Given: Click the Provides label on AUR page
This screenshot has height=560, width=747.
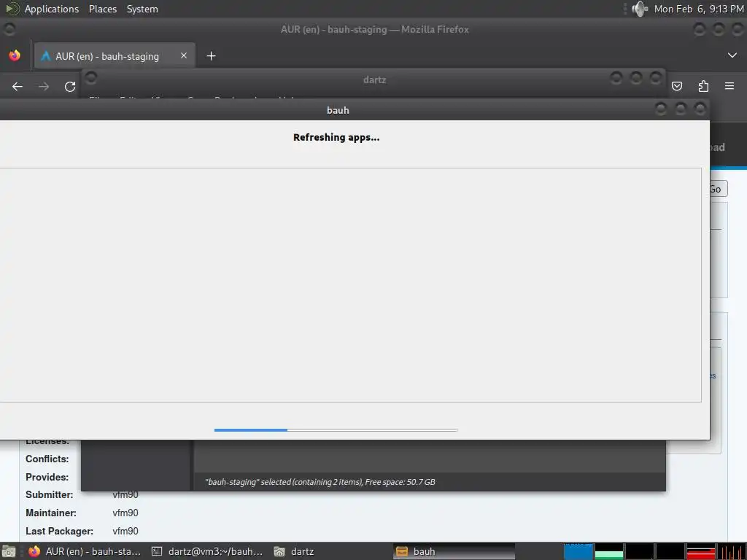Looking at the screenshot, I should point(47,477).
